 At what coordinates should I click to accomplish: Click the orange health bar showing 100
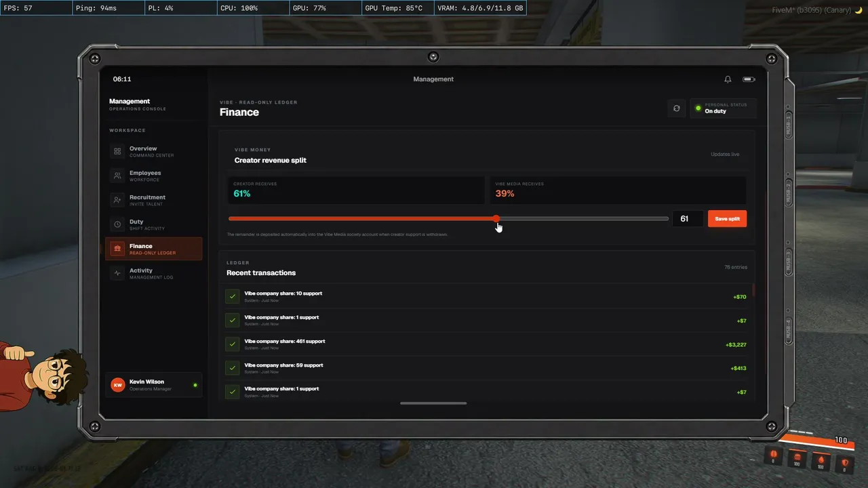click(x=816, y=441)
